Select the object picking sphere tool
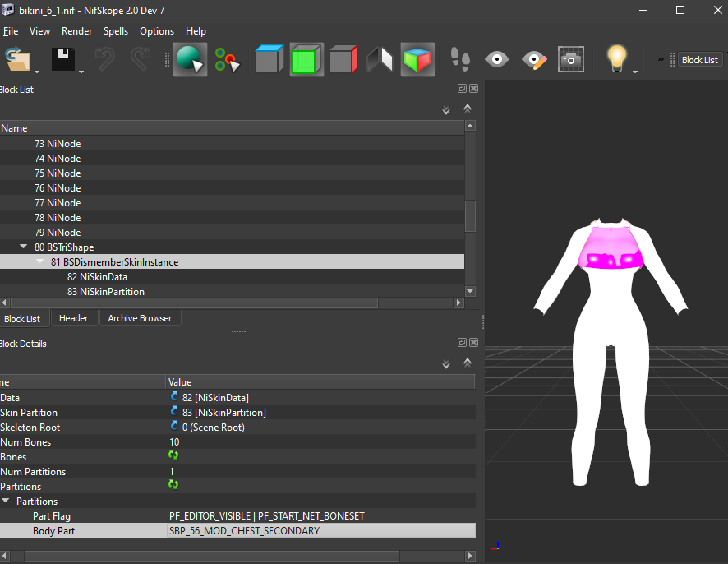728x564 pixels. pyautogui.click(x=191, y=59)
